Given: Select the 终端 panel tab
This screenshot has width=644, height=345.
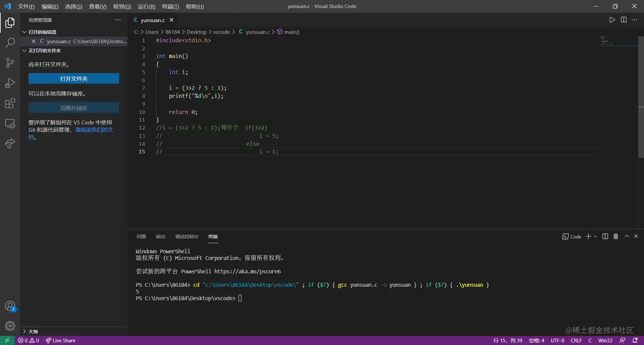Looking at the screenshot, I should 213,237.
